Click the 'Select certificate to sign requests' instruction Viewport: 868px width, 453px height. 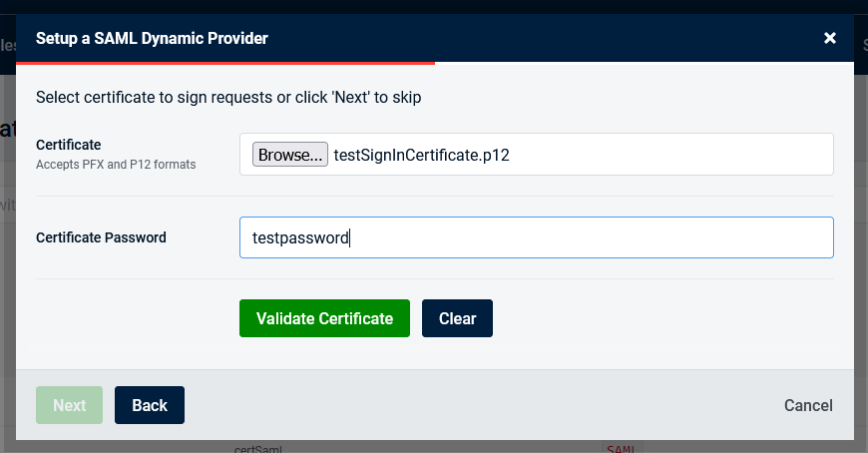point(228,98)
